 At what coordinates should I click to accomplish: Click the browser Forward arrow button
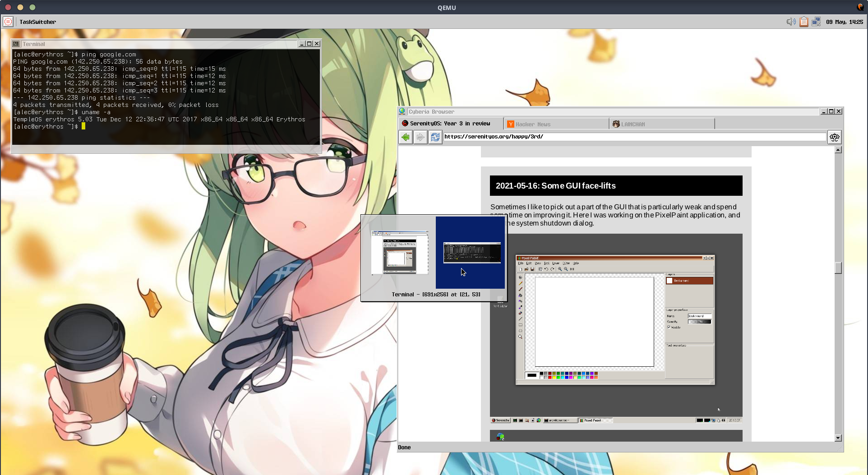coord(420,137)
